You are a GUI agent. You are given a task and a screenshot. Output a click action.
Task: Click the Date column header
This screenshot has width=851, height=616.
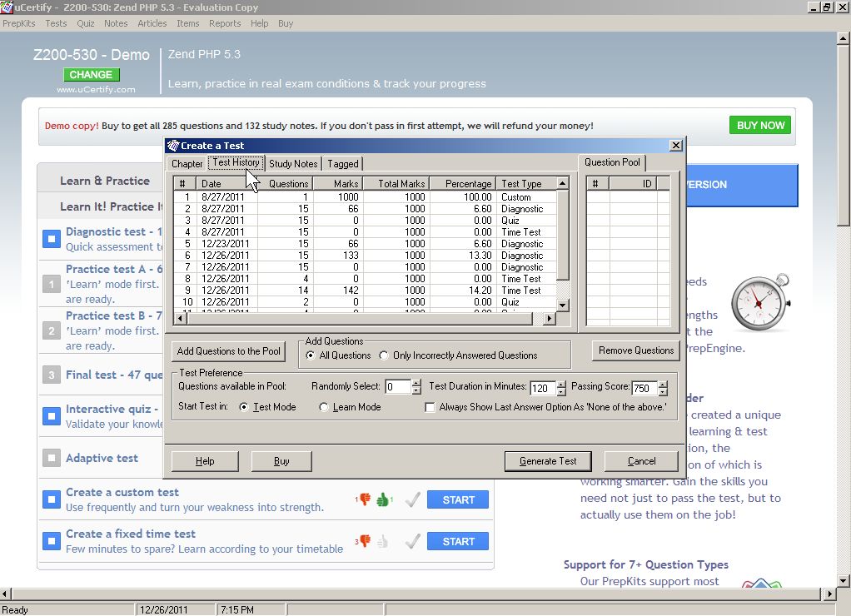click(226, 183)
